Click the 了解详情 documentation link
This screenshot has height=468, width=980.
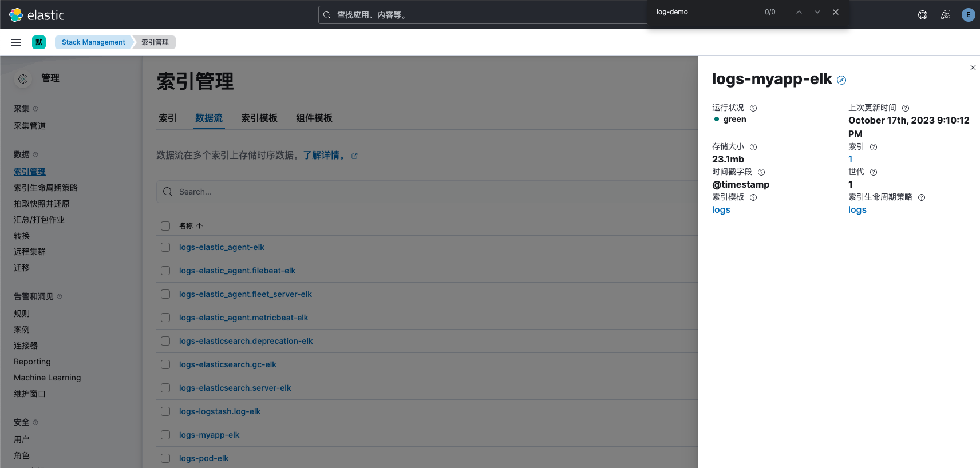(x=325, y=156)
